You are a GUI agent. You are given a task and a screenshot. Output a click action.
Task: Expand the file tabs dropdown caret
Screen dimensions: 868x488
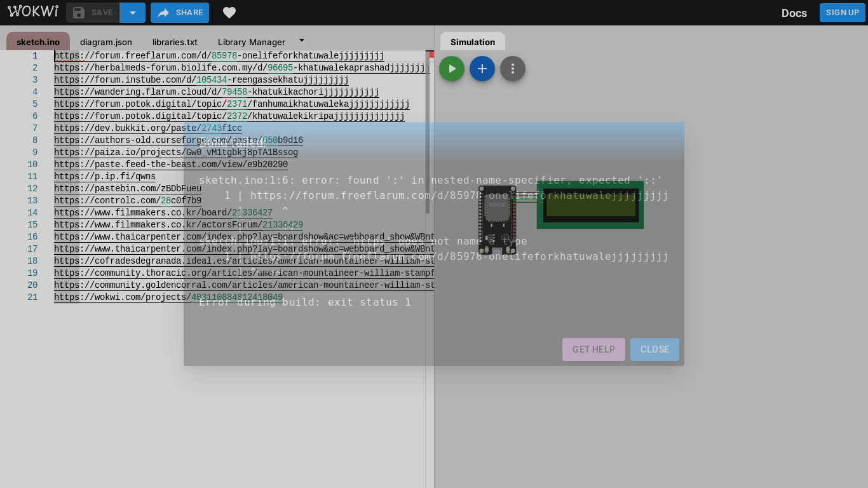tap(302, 40)
